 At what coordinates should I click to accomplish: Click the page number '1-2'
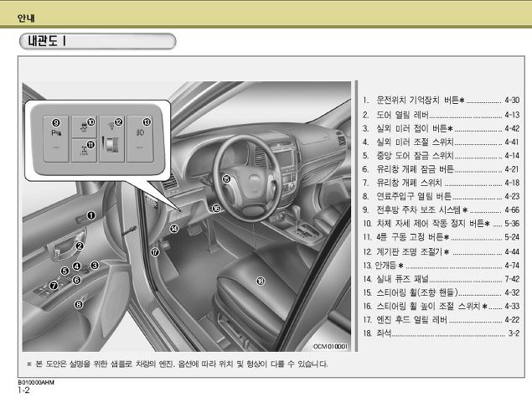coord(23,390)
